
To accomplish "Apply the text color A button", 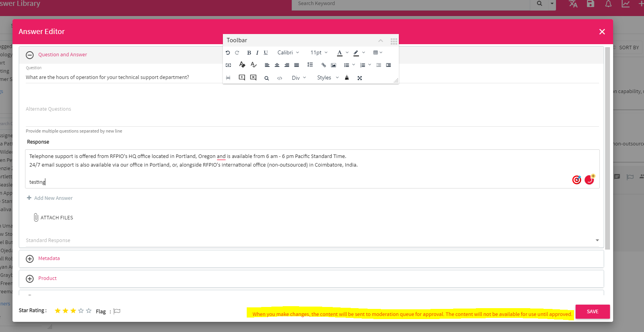I will 340,53.
